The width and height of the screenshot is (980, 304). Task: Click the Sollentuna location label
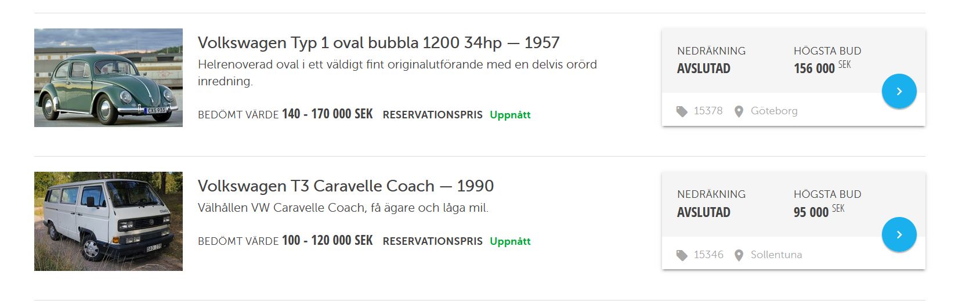(x=776, y=255)
